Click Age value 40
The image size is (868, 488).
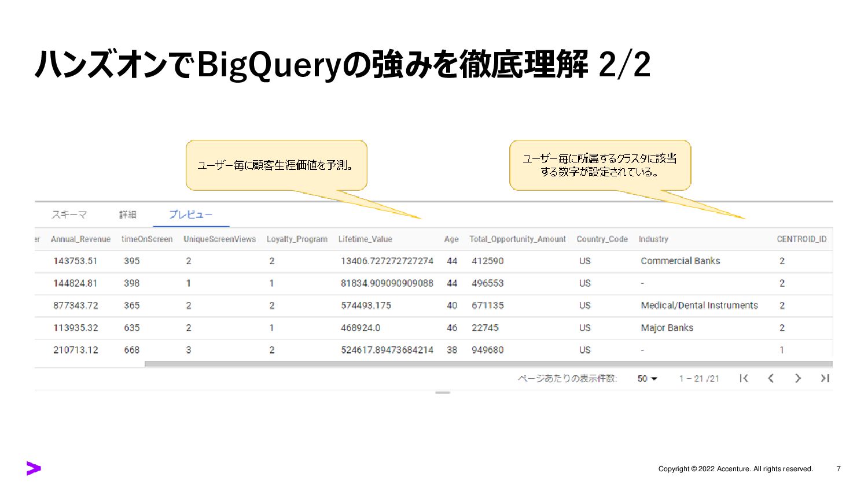452,305
